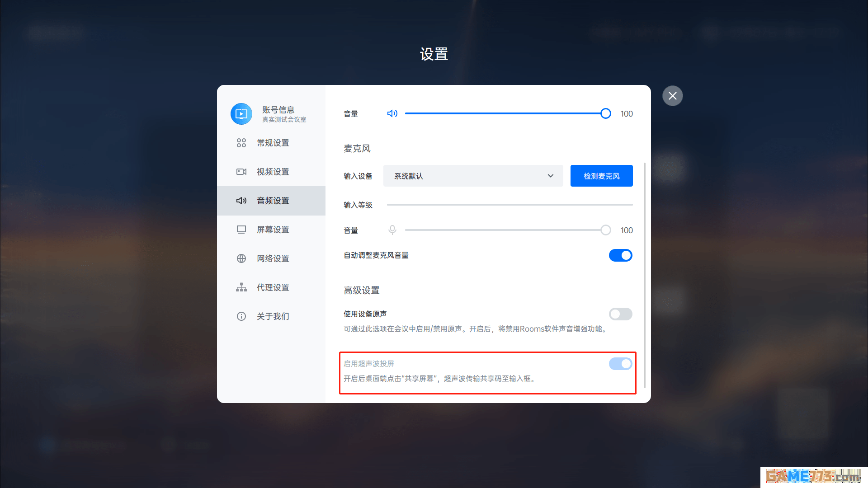This screenshot has height=488, width=868.
Task: Click the 关于我们 info icon
Action: (241, 316)
